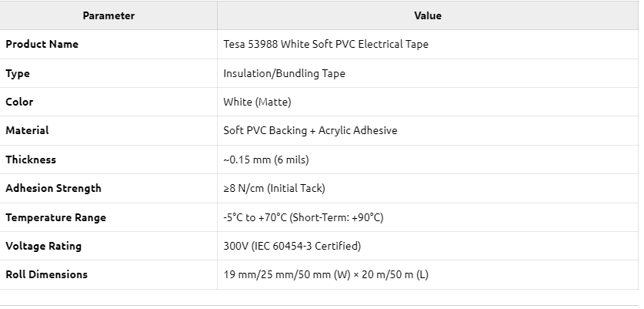Click the White (Matte) value
The width and height of the screenshot is (644, 309).
pos(257,102)
